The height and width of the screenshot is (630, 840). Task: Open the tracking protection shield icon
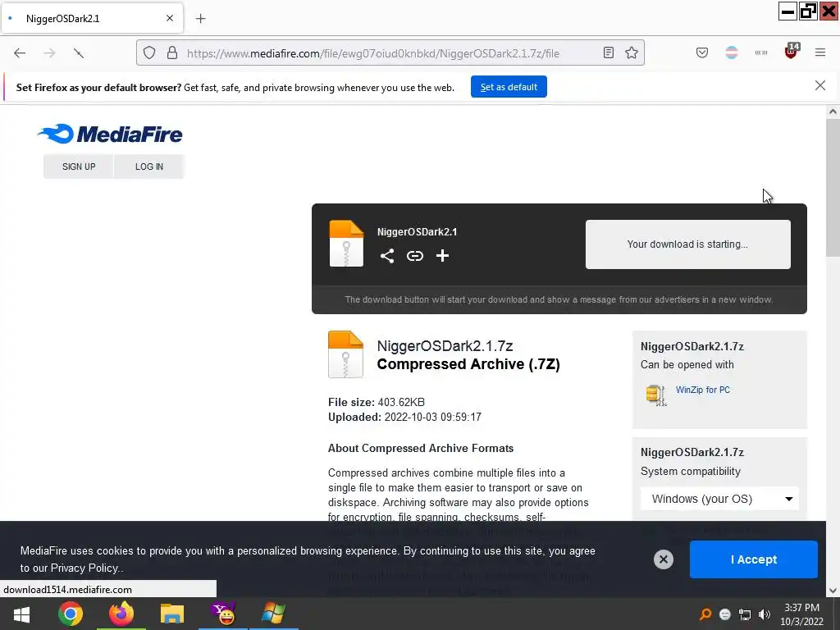click(149, 52)
